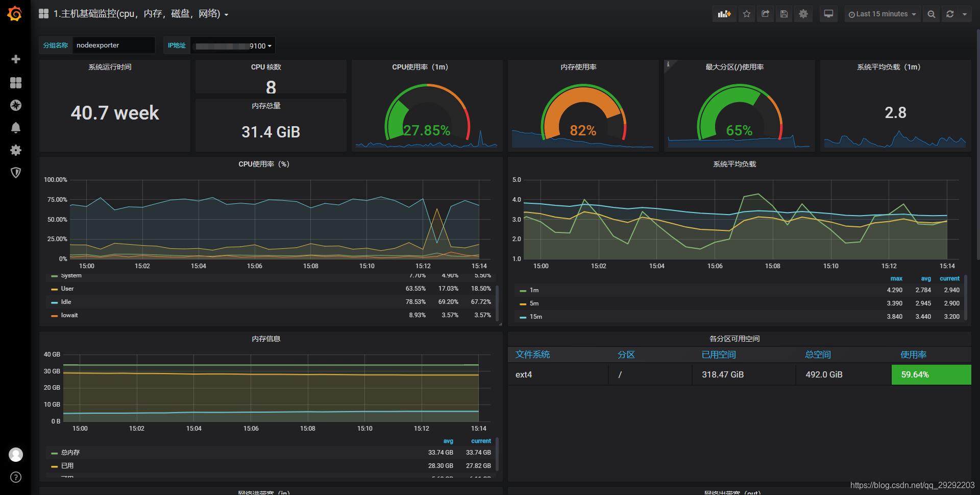Viewport: 980px width, 495px height.
Task: Open the Dashboards grid icon in sidebar
Action: click(x=16, y=83)
